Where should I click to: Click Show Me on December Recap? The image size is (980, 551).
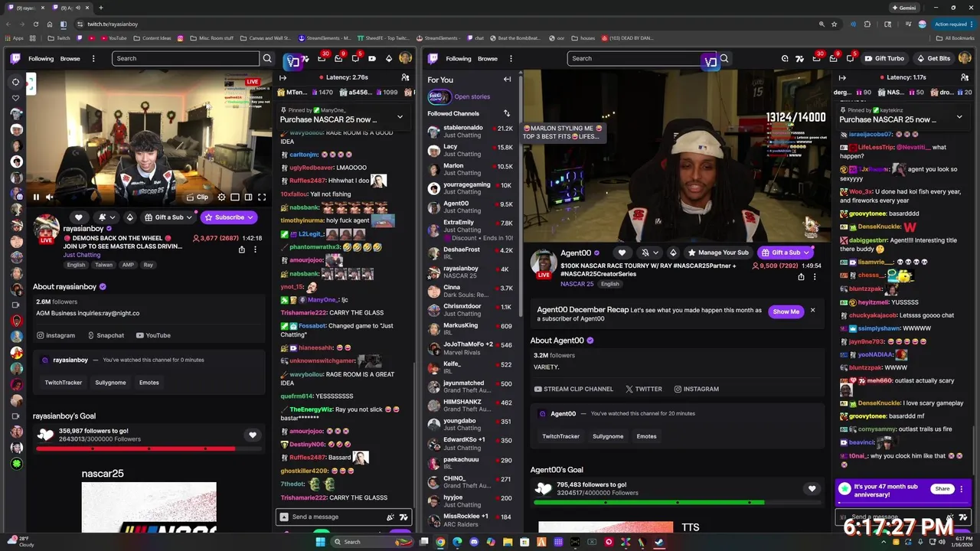786,311
